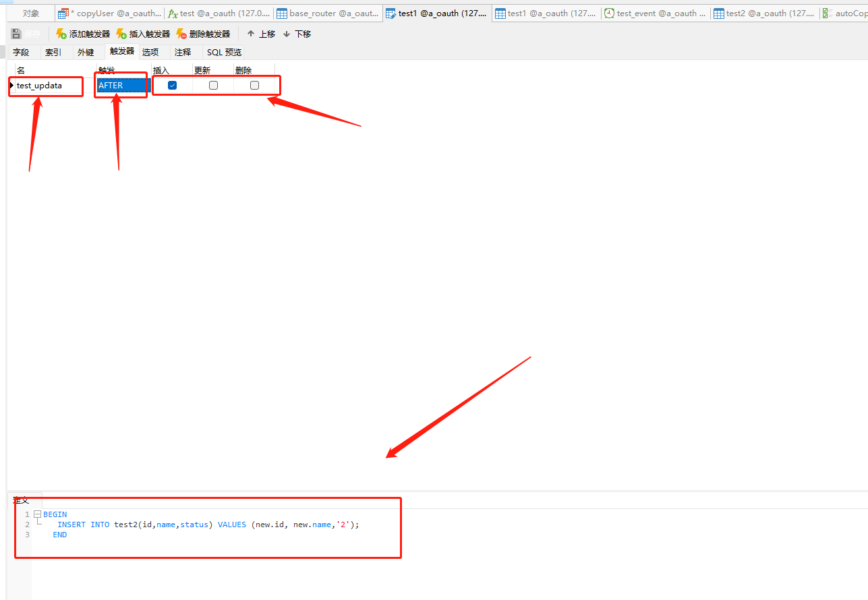
Task: Open the SQL 预览 tab
Action: coord(224,52)
